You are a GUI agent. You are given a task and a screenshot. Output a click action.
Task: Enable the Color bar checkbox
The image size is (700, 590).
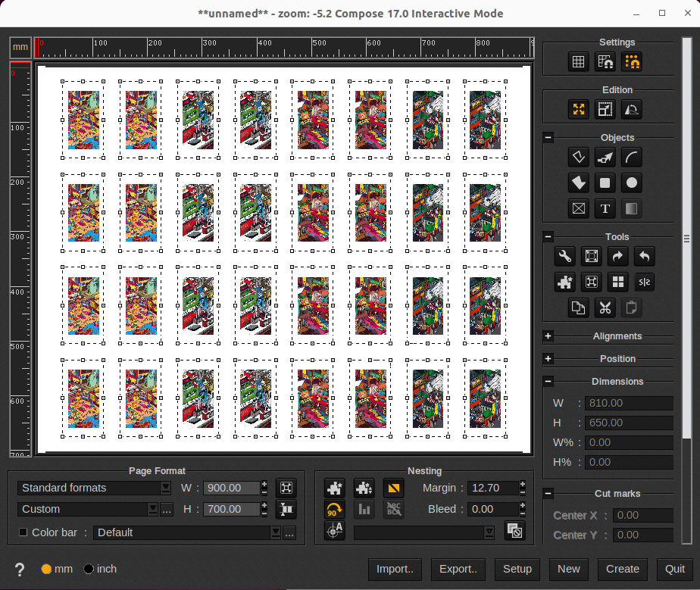tap(23, 532)
